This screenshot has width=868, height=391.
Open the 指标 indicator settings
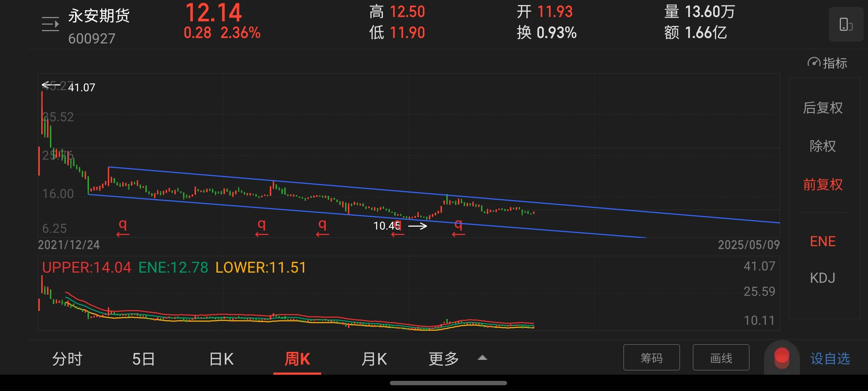(827, 63)
